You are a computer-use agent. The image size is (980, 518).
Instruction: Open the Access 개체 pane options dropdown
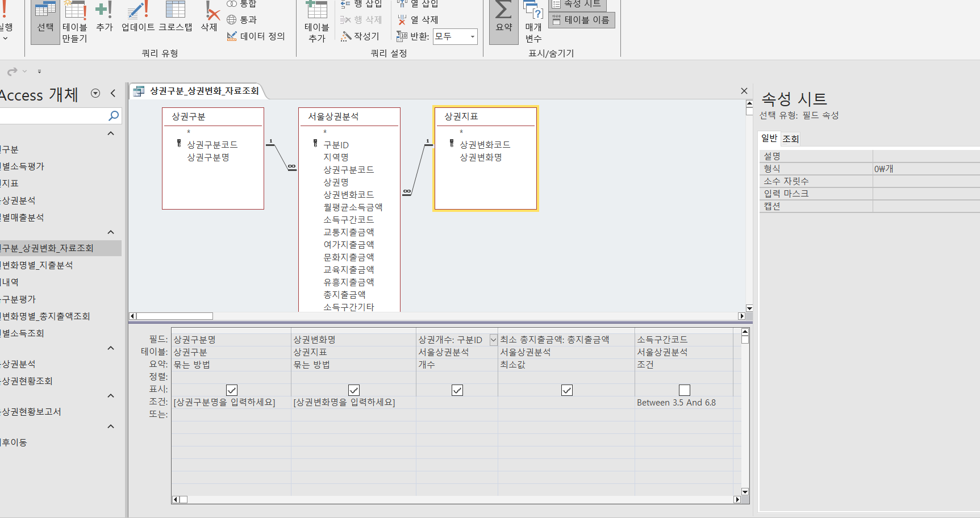point(95,94)
